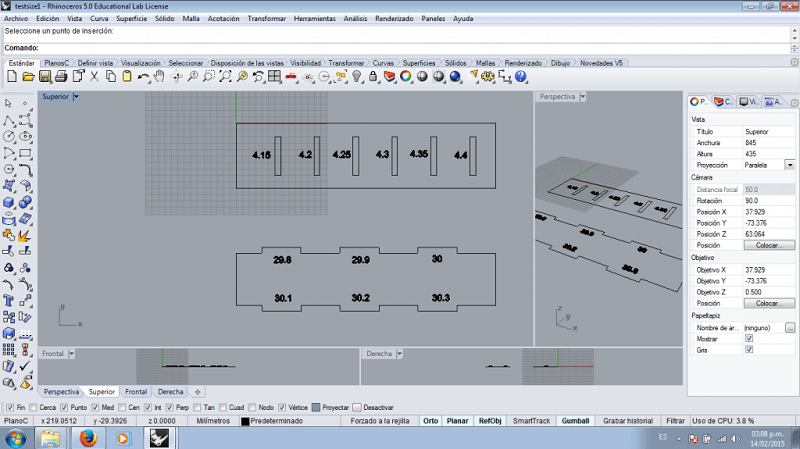This screenshot has width=800, height=449.
Task: Click the rectangular array icon in sidebar
Action: click(9, 350)
